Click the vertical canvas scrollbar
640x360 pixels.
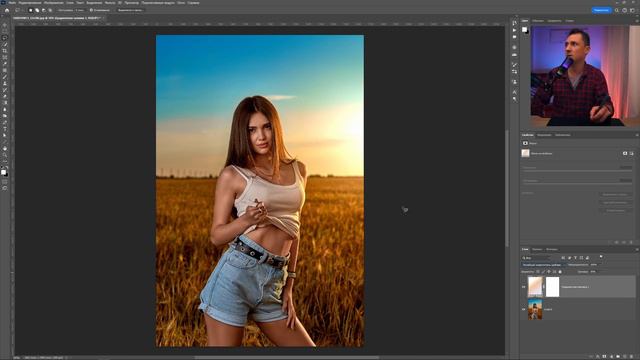(507, 188)
